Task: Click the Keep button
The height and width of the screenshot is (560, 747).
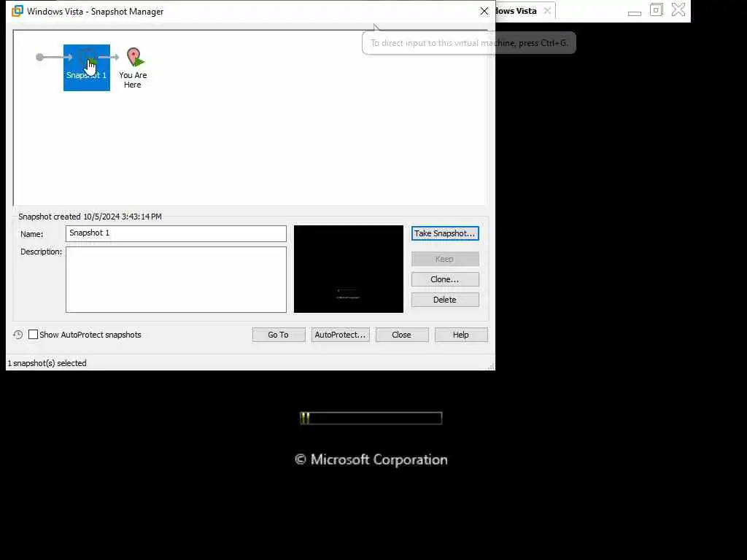Action: pos(445,259)
